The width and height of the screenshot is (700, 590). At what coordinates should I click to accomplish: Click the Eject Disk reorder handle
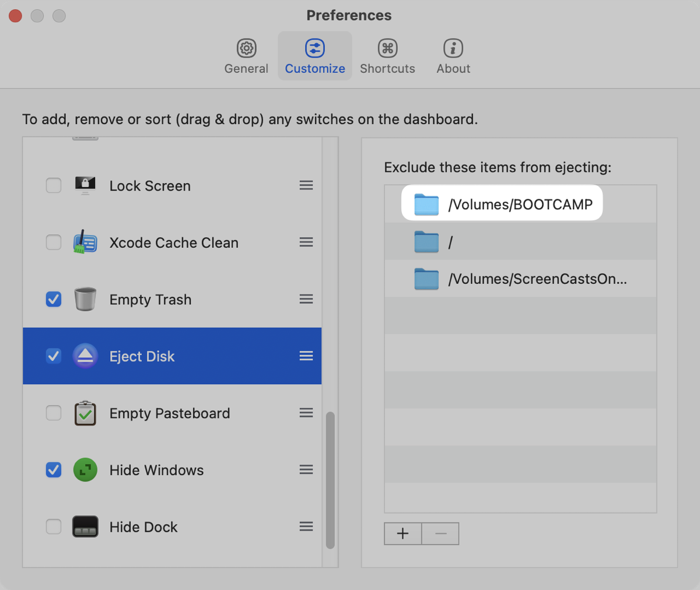[x=306, y=356]
